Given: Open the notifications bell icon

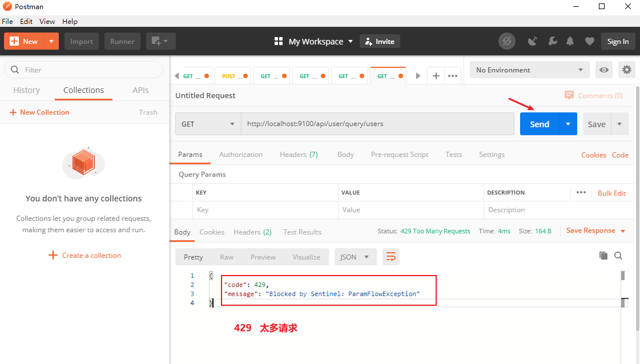Looking at the screenshot, I should point(570,41).
